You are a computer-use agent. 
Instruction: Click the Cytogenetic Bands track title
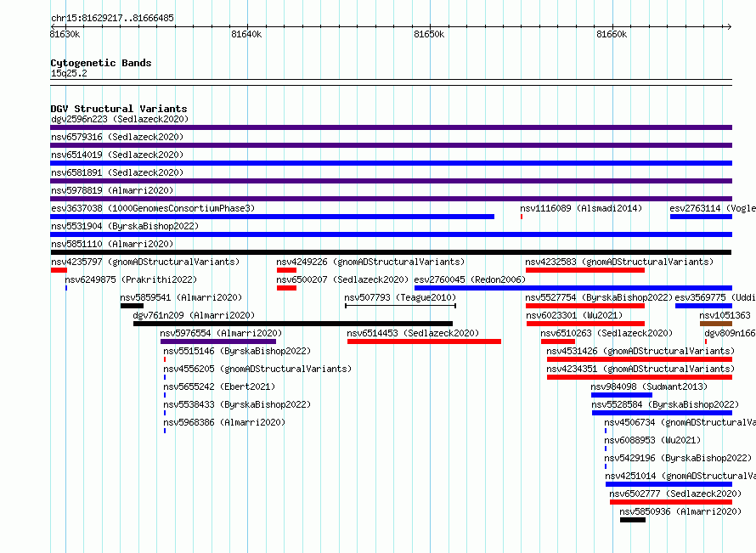[101, 63]
